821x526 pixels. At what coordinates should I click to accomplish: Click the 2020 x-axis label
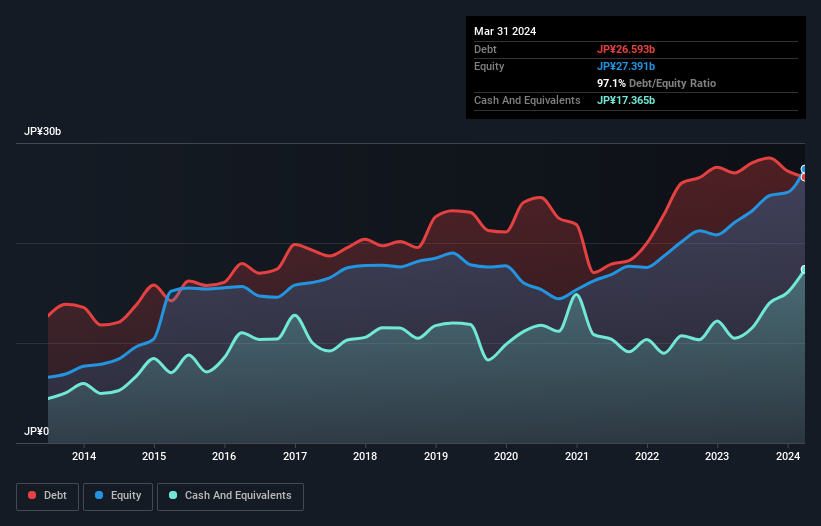(x=506, y=456)
